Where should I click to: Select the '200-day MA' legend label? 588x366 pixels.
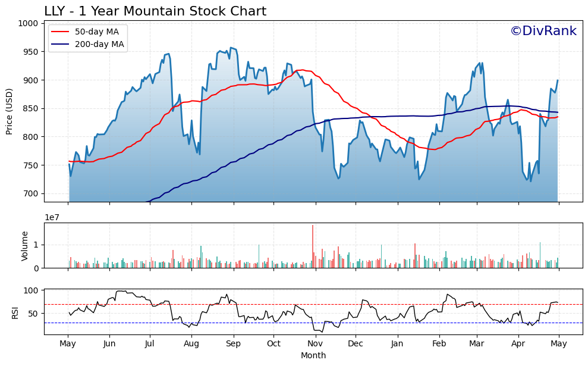coord(99,44)
